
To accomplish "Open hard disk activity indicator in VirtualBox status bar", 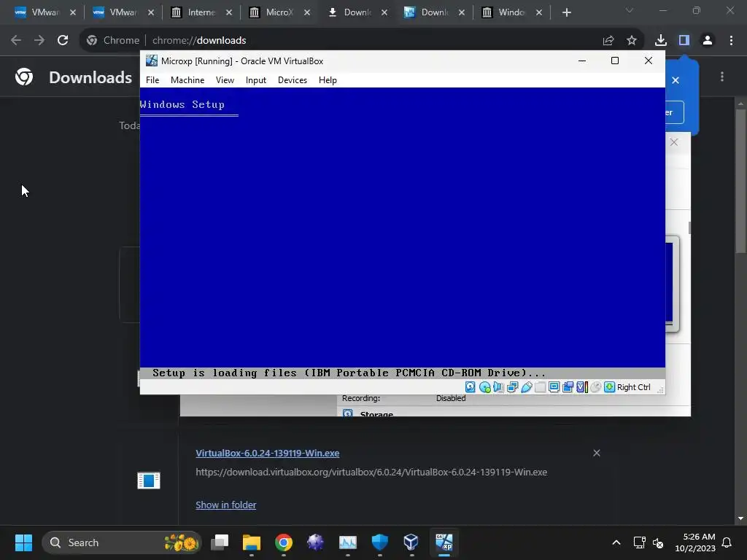I will [x=471, y=387].
